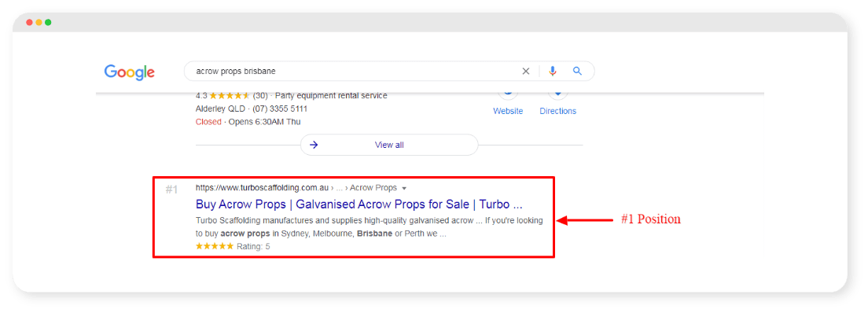Click the Google logo
868x313 pixels.
click(130, 72)
